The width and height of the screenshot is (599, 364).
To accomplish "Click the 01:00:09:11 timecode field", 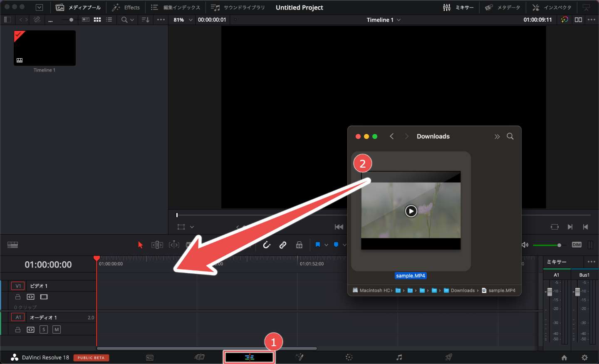I will pos(537,20).
